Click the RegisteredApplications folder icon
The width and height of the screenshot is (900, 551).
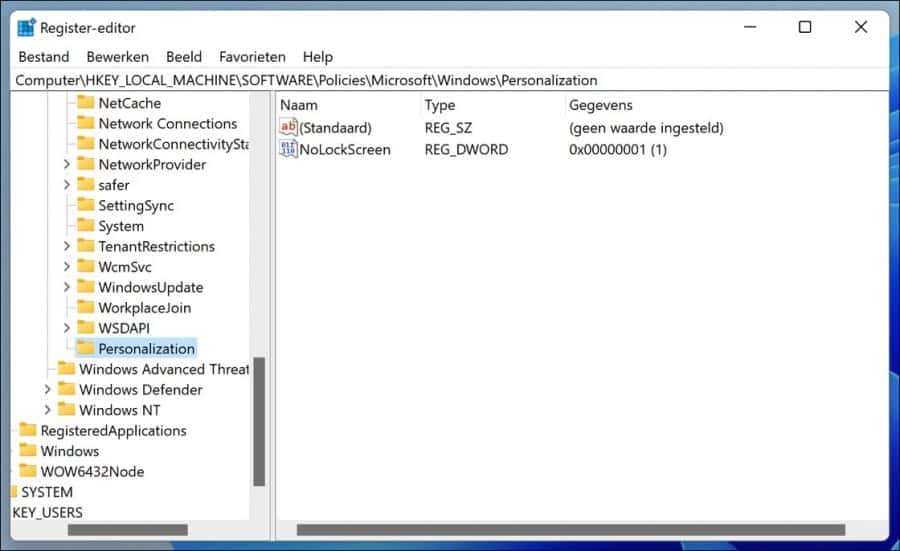click(x=28, y=430)
